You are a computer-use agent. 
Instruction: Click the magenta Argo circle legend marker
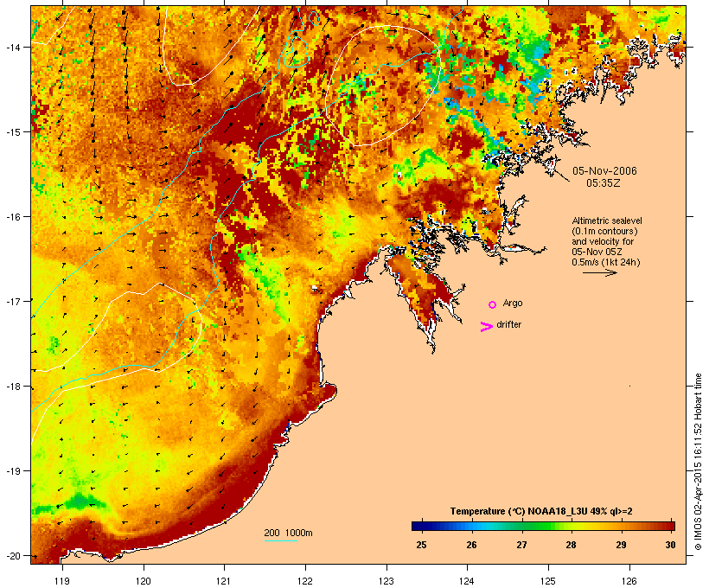(493, 304)
